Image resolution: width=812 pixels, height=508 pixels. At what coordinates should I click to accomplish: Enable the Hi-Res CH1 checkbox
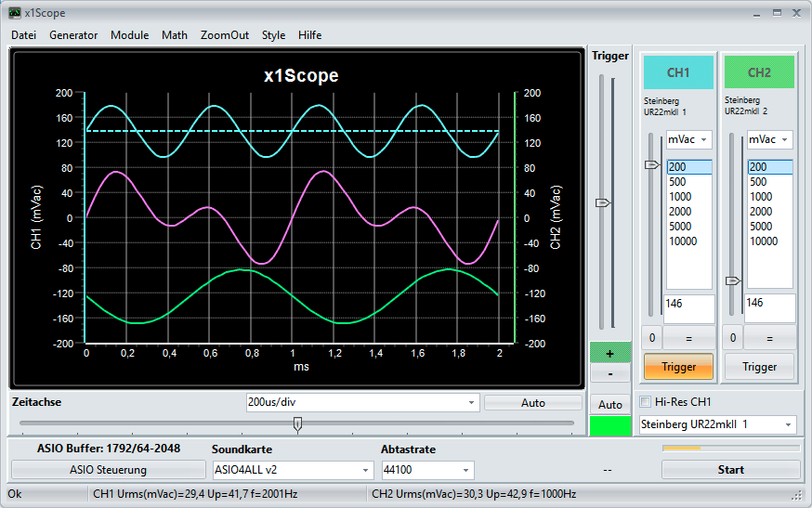647,402
